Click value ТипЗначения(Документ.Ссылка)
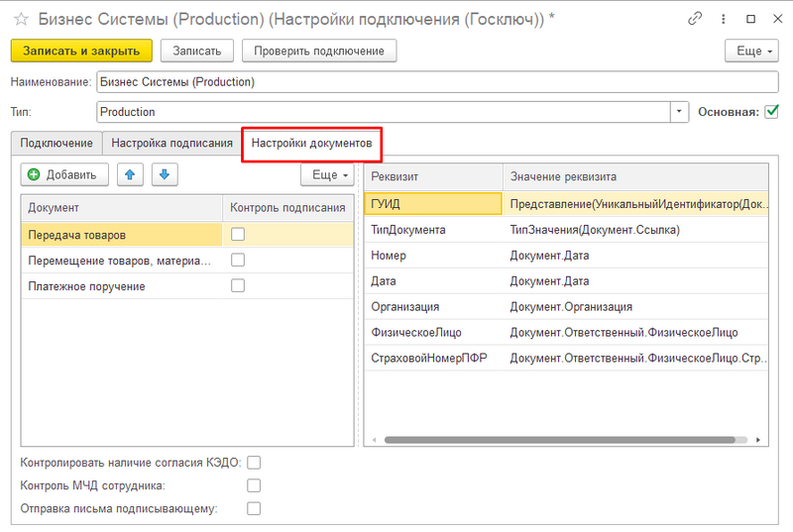The image size is (793, 532). coord(635,230)
